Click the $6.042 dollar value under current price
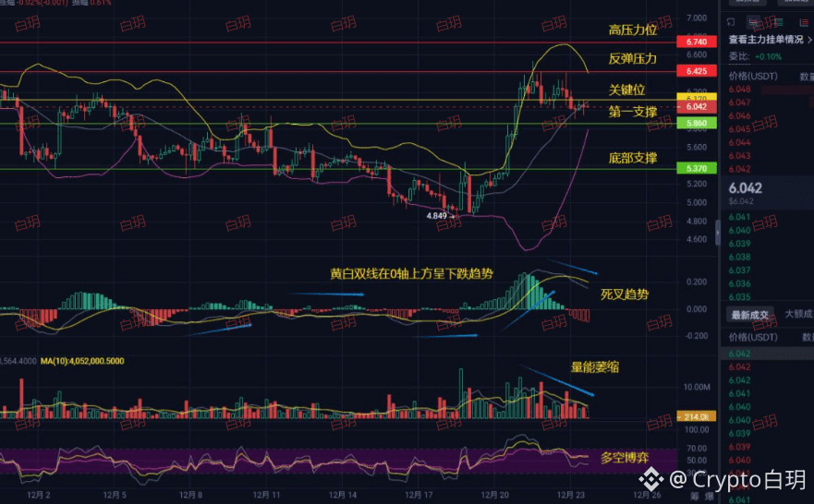This screenshot has width=814, height=504. tap(741, 202)
